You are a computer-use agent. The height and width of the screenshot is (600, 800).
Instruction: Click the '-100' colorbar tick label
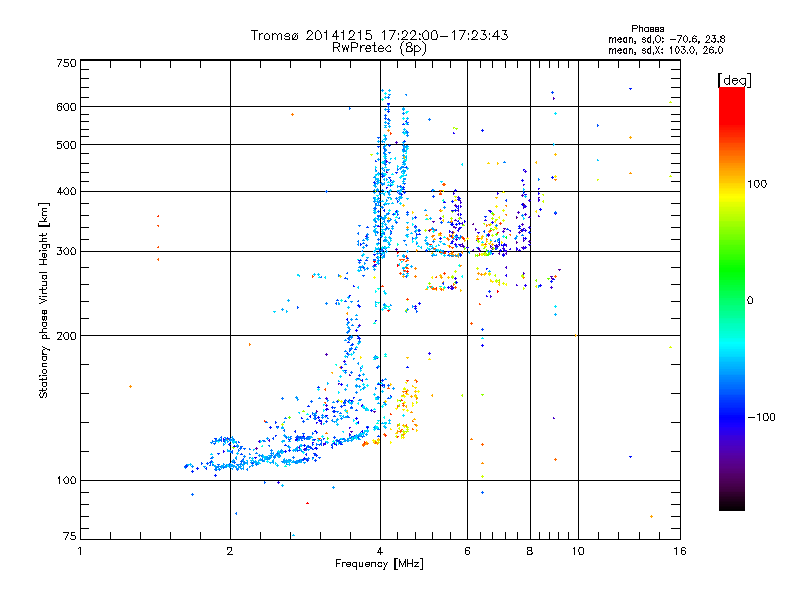(761, 417)
